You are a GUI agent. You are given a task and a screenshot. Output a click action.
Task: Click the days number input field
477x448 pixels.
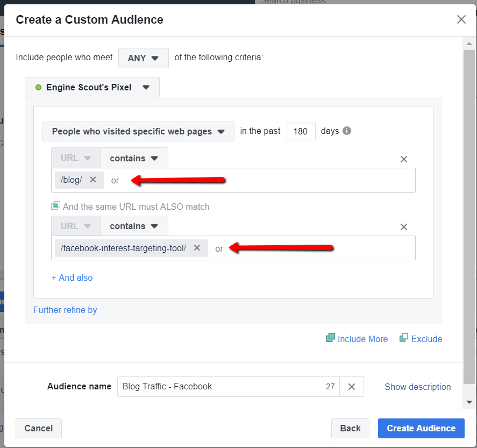[x=301, y=132]
